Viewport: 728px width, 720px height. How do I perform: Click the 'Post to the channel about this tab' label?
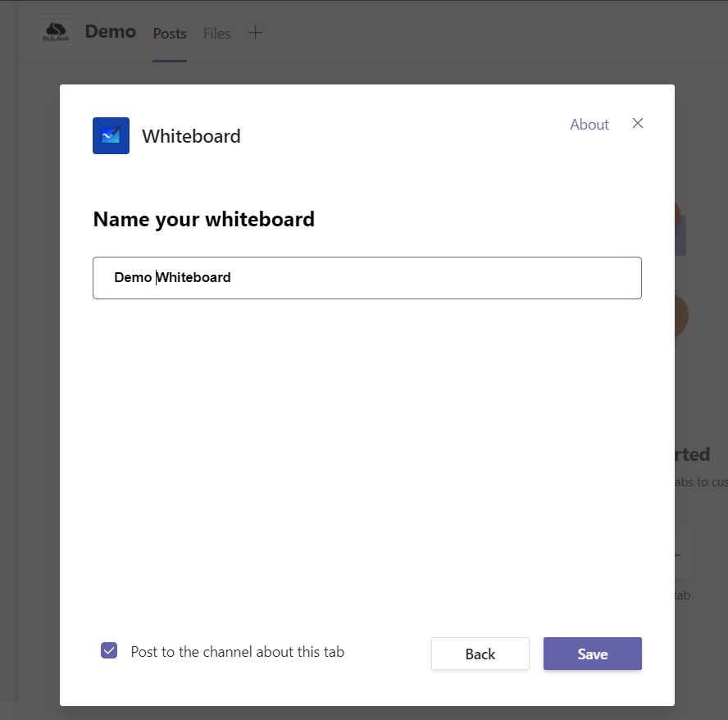click(237, 652)
